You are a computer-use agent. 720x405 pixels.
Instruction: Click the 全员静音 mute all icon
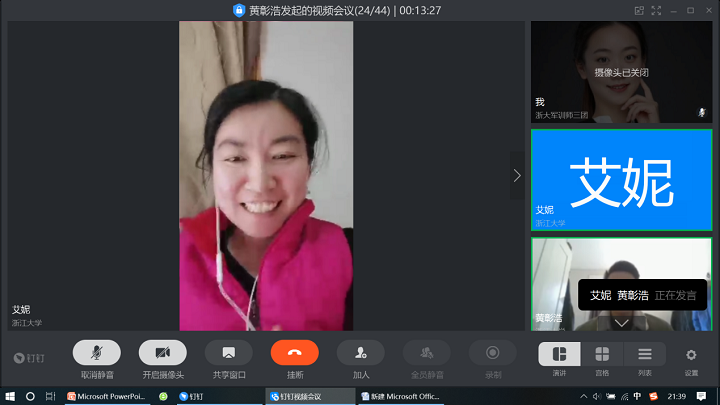pyautogui.click(x=426, y=353)
